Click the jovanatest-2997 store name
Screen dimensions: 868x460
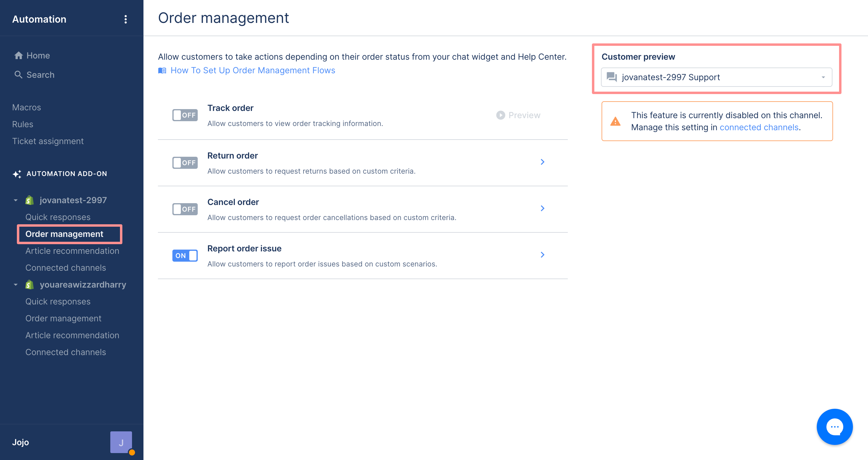click(x=73, y=200)
